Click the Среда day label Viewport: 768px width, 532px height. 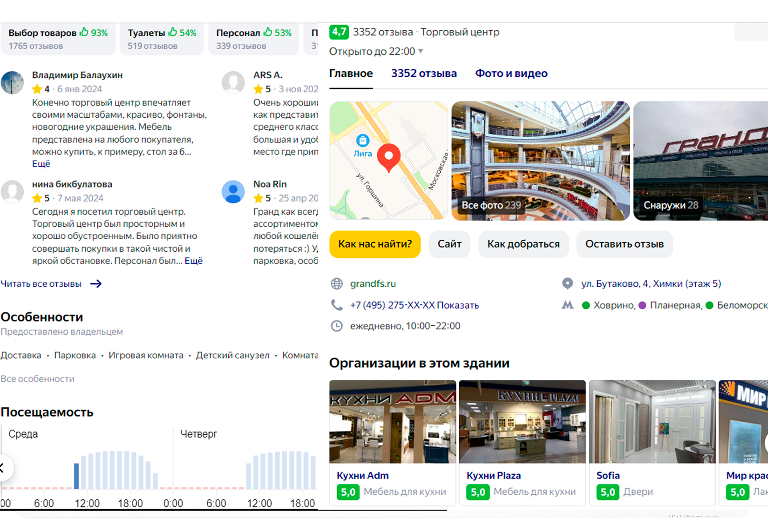click(23, 434)
